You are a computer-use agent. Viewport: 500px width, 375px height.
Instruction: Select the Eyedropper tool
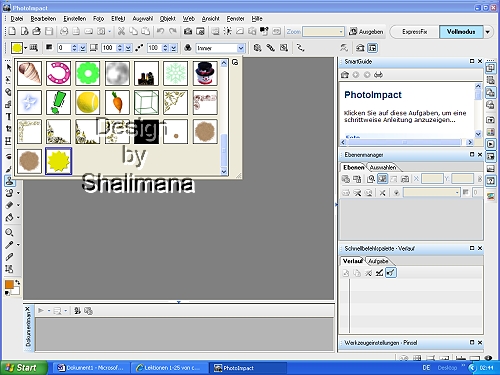9,244
